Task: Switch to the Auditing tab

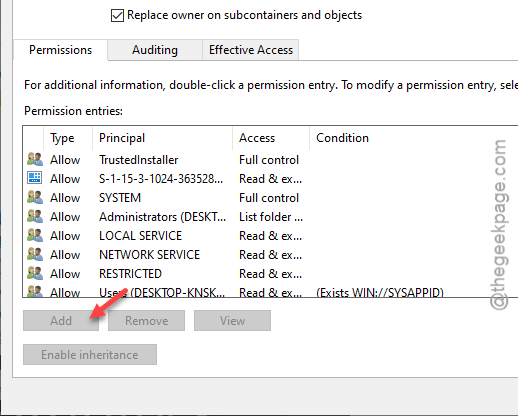Action: (155, 50)
